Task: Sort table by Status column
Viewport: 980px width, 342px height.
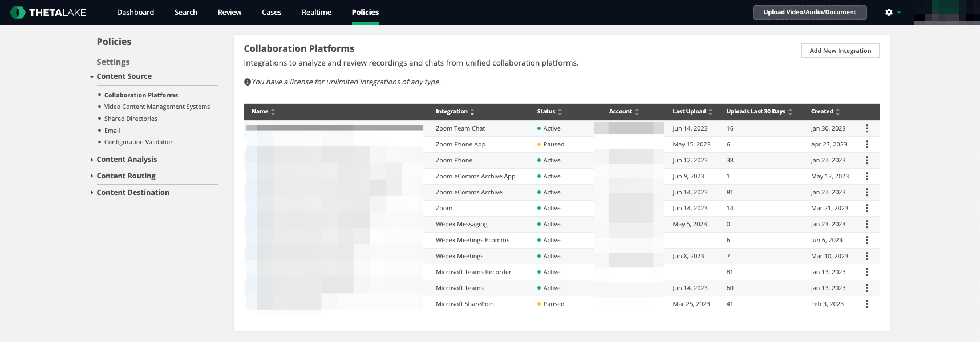Action: click(549, 112)
